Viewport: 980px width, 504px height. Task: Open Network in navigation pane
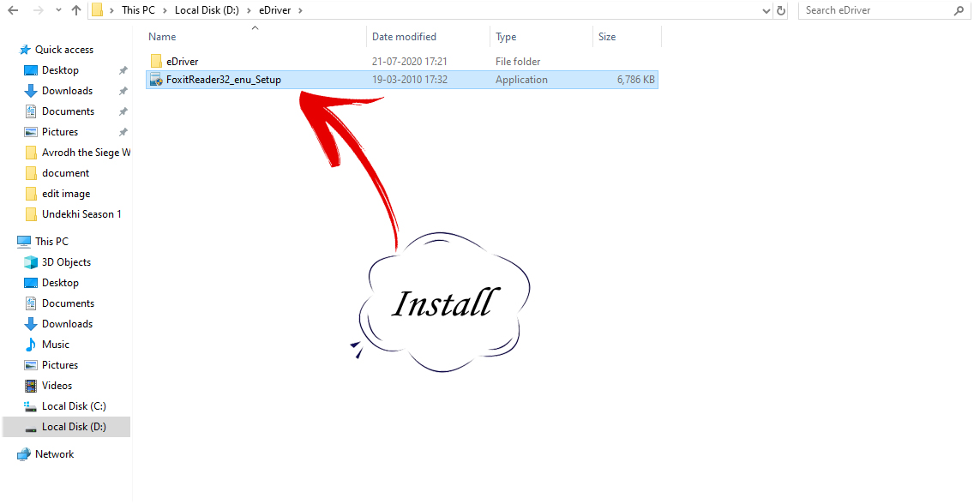coord(54,454)
